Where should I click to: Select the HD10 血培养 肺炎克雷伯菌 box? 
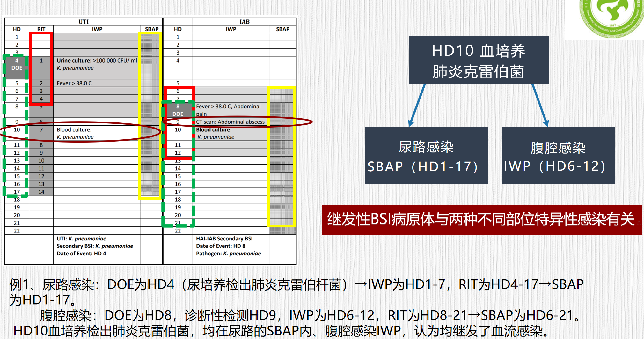pos(479,60)
